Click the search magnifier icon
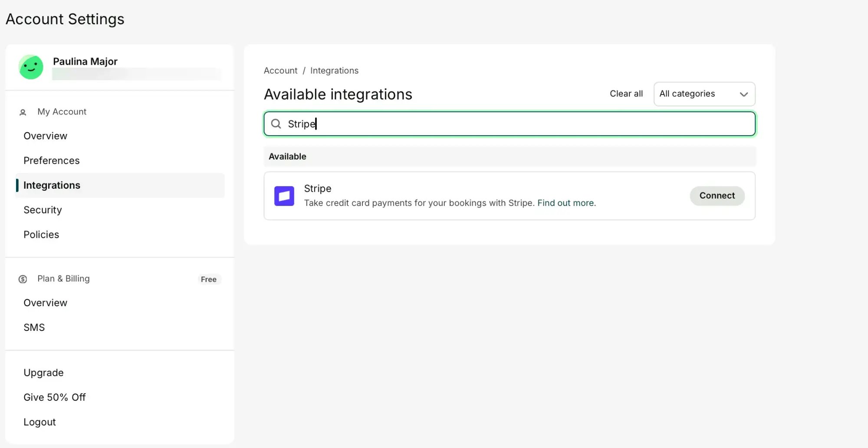Screen dimensions: 868x448 pos(276,124)
